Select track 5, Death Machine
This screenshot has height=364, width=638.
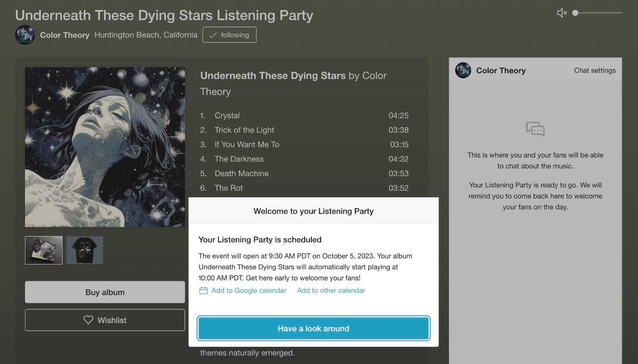[241, 173]
